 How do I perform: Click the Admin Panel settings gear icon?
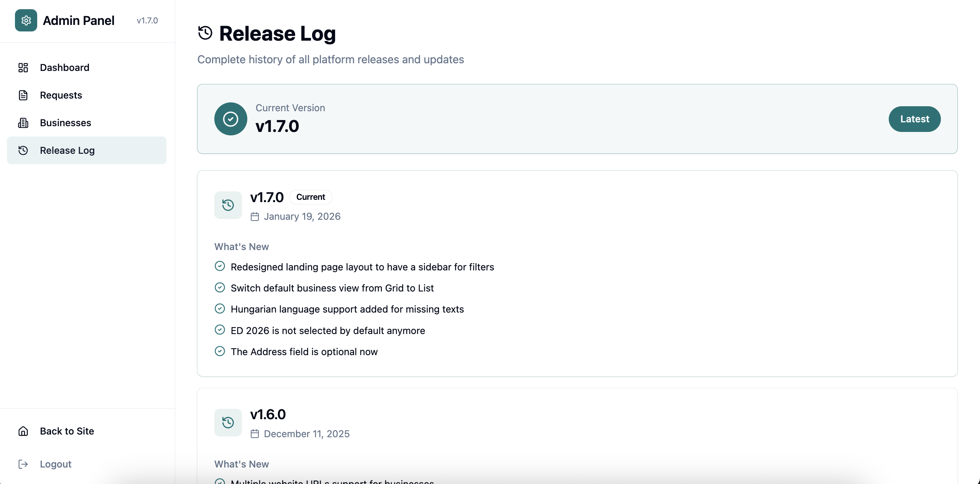pyautogui.click(x=25, y=20)
